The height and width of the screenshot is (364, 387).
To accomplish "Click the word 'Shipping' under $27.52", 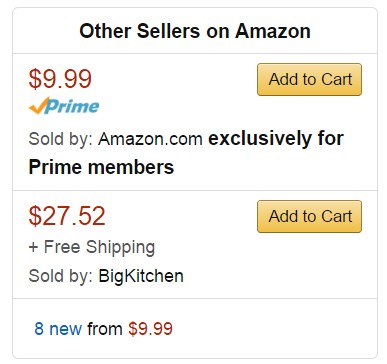I will pos(120,248).
